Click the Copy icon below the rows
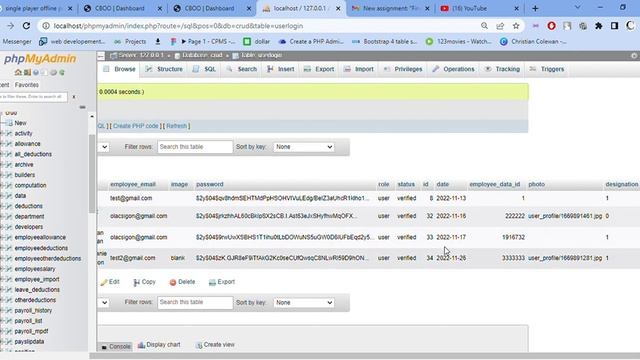The image size is (640, 360). pos(136,282)
